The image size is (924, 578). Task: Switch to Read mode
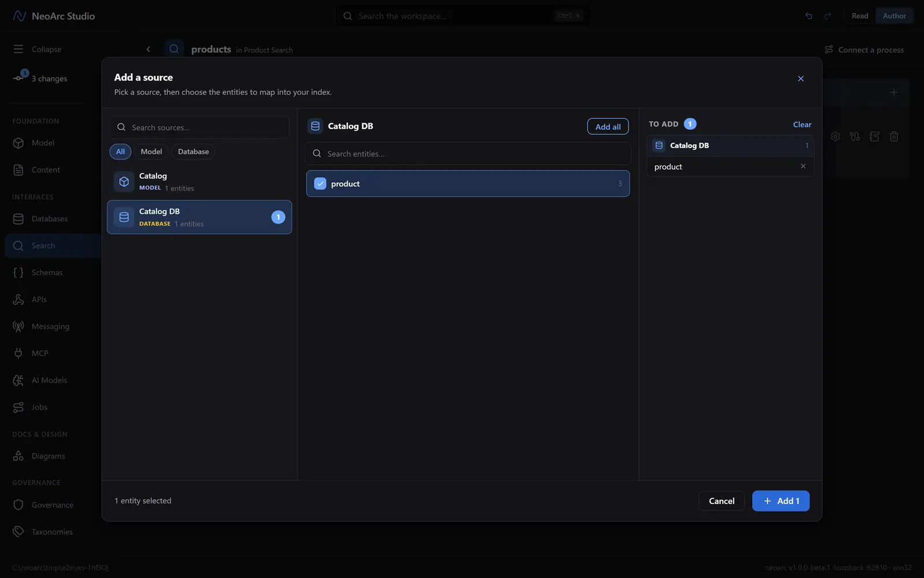click(x=860, y=16)
